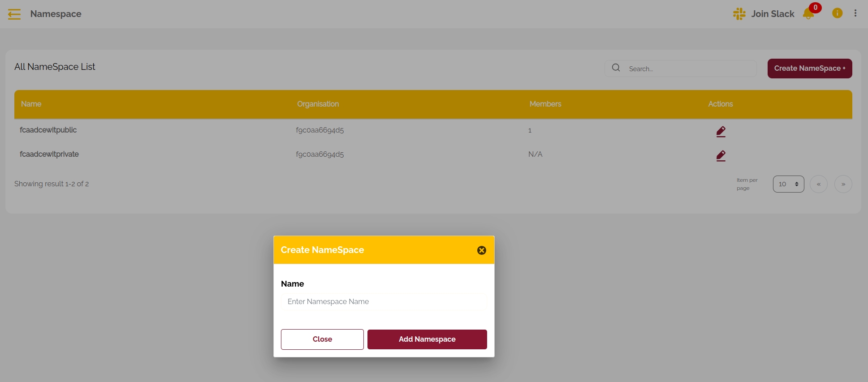Click into the Search namespaces field
The image size is (868, 382).
tap(690, 69)
